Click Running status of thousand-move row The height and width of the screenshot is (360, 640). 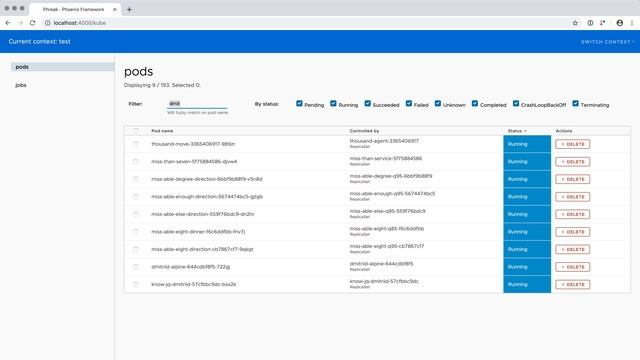[527, 144]
